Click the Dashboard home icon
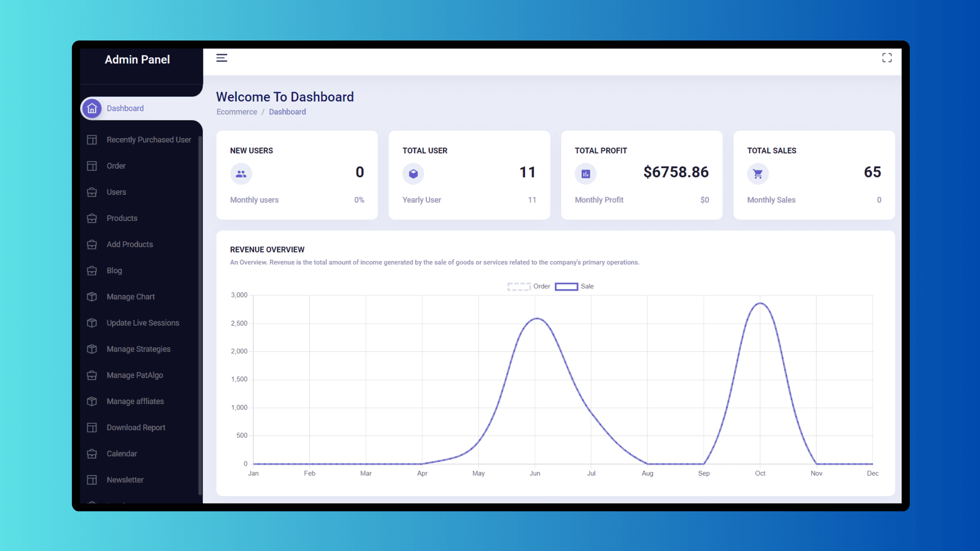The image size is (980, 551). tap(92, 109)
